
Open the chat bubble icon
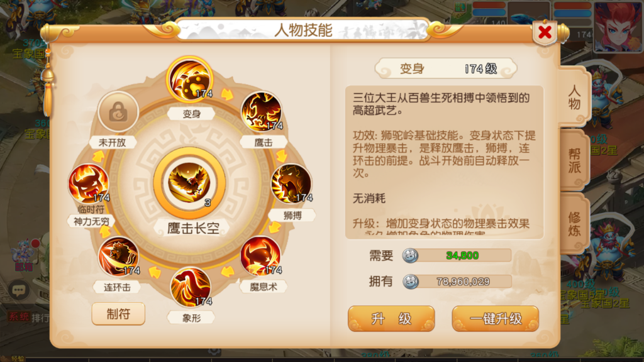tap(18, 290)
